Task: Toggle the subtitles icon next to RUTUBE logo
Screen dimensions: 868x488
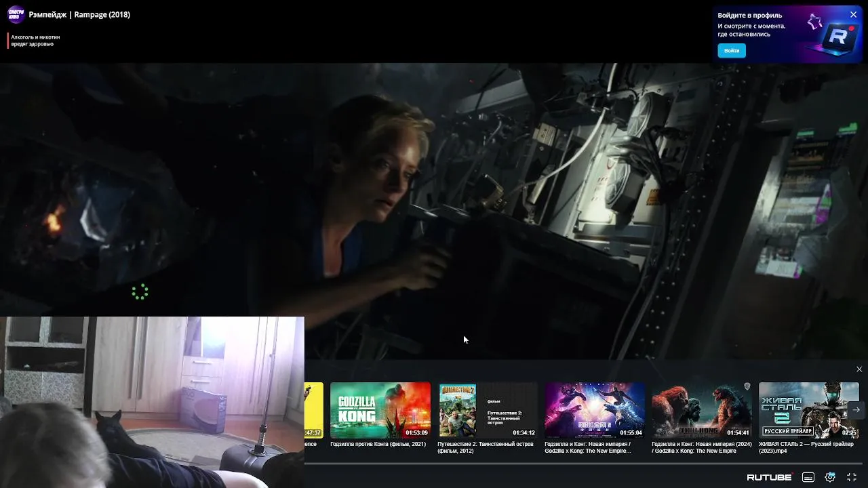Action: pyautogui.click(x=808, y=477)
